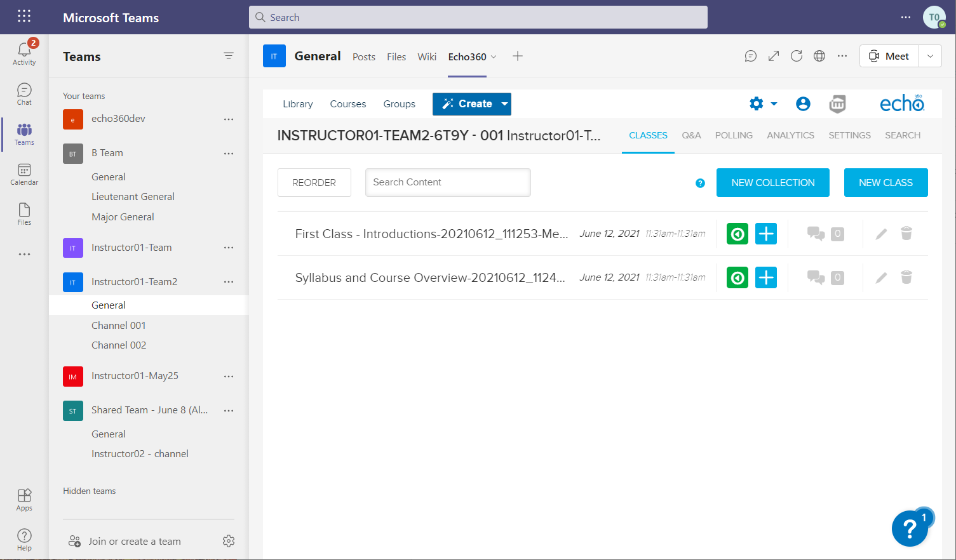Open the SEARCH tab in Echo360
This screenshot has height=560, width=956.
coord(903,135)
